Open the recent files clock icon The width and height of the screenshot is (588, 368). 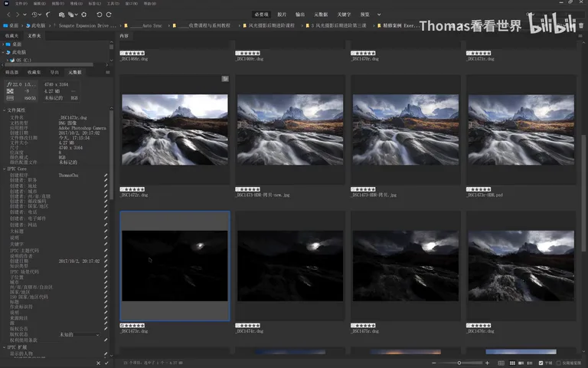[34, 15]
